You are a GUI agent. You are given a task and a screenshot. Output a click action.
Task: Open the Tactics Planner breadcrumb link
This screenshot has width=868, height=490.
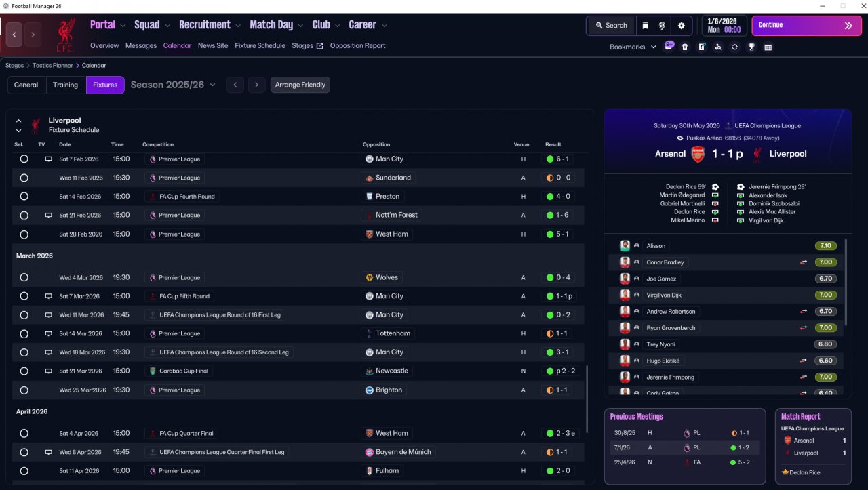(x=54, y=66)
